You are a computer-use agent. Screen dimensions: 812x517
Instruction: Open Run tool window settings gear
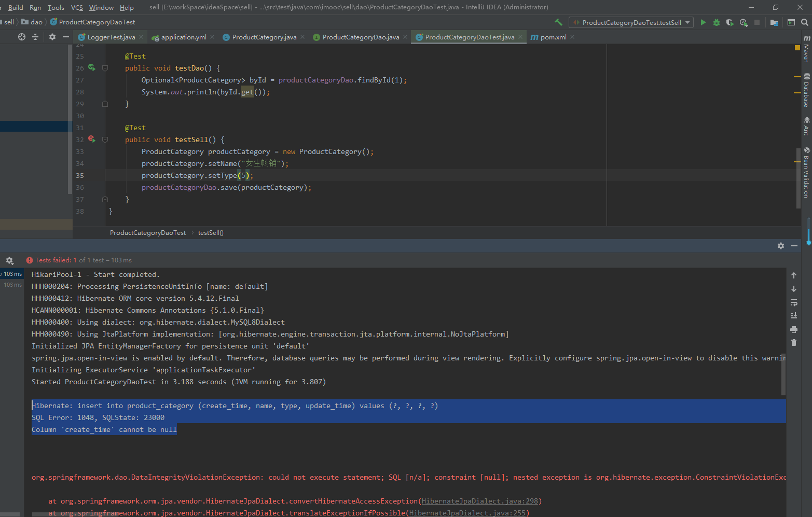781,246
